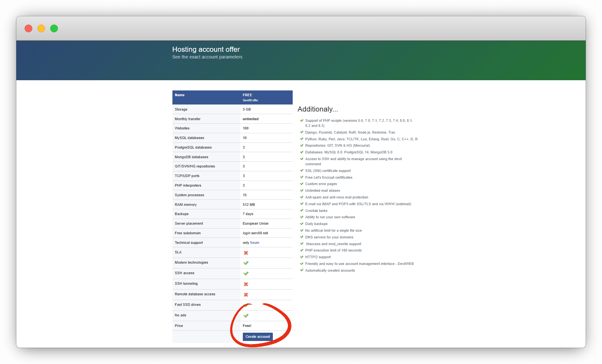Click checkmark beside Free Let's Encrypt certificates

(x=301, y=177)
